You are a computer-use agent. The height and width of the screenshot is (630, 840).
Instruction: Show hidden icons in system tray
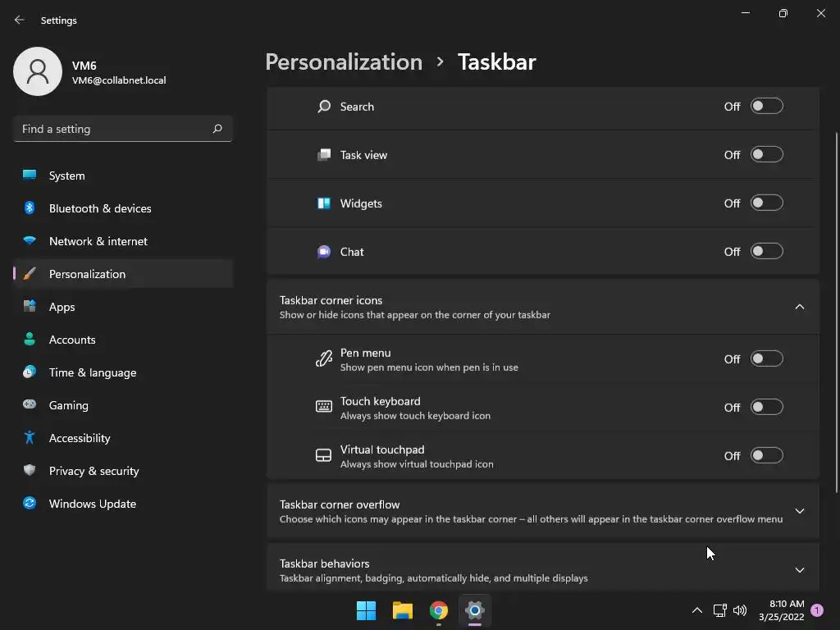[696, 610]
